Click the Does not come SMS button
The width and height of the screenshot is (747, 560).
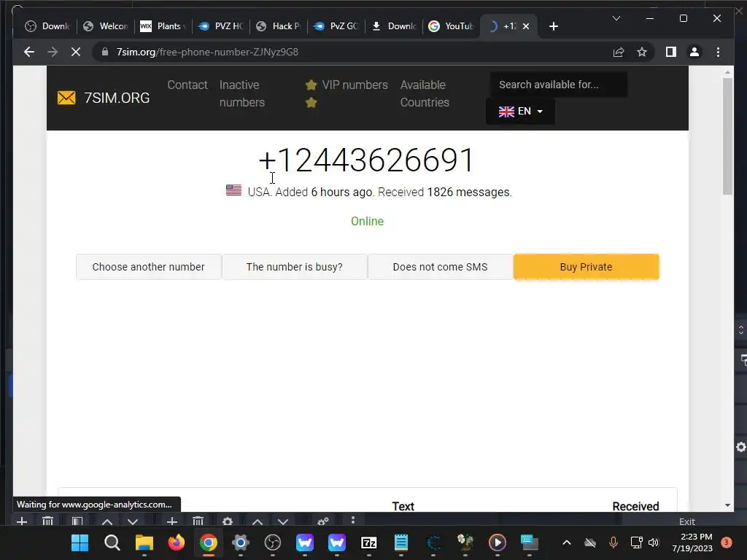[x=440, y=267]
